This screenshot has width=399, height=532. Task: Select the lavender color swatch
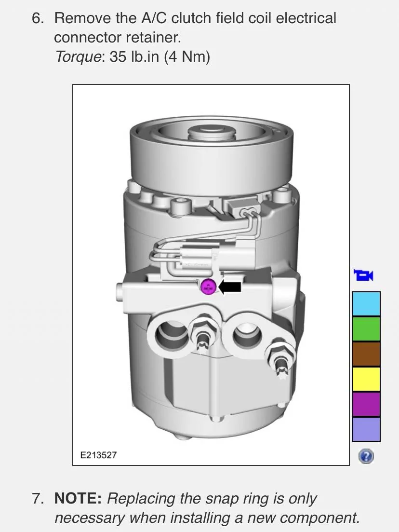[366, 429]
